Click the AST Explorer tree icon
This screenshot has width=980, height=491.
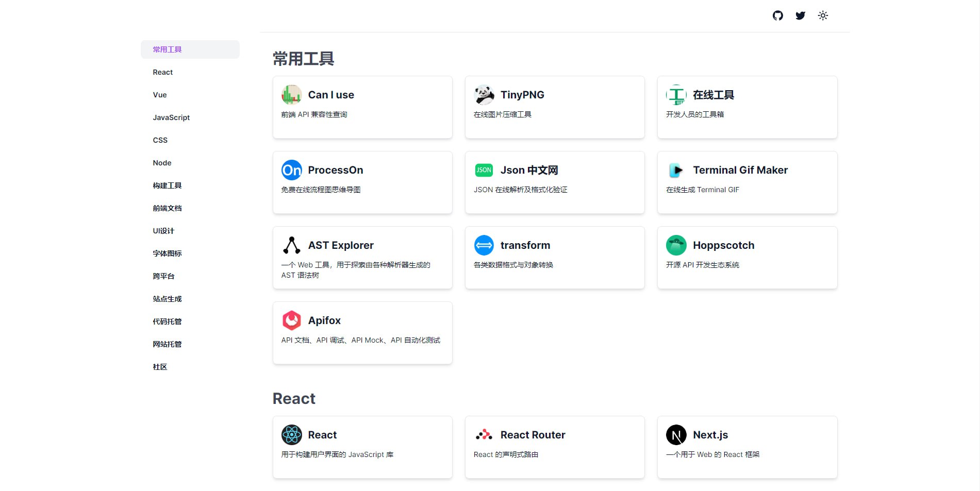(x=291, y=245)
